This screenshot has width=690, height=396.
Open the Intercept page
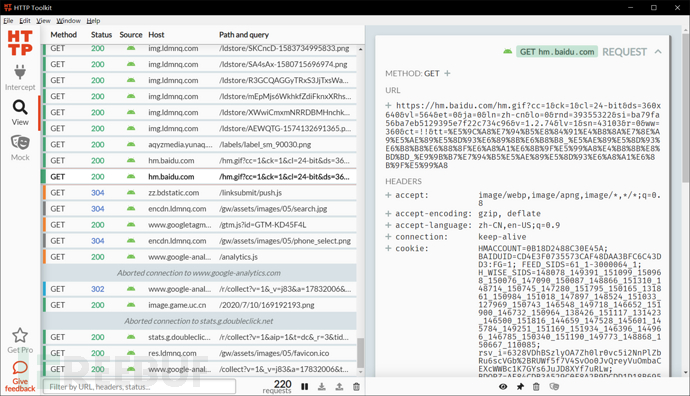pos(20,78)
